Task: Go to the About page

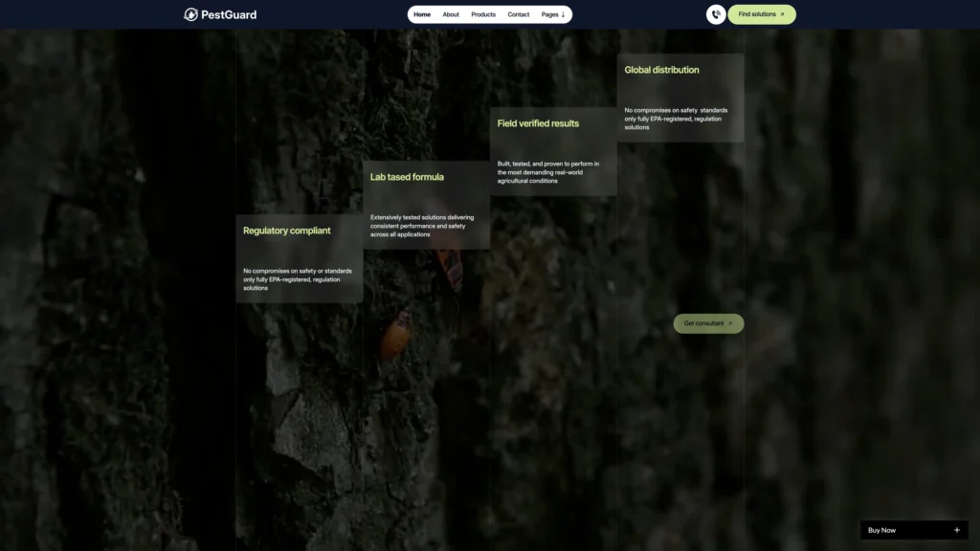Action: pos(451,14)
